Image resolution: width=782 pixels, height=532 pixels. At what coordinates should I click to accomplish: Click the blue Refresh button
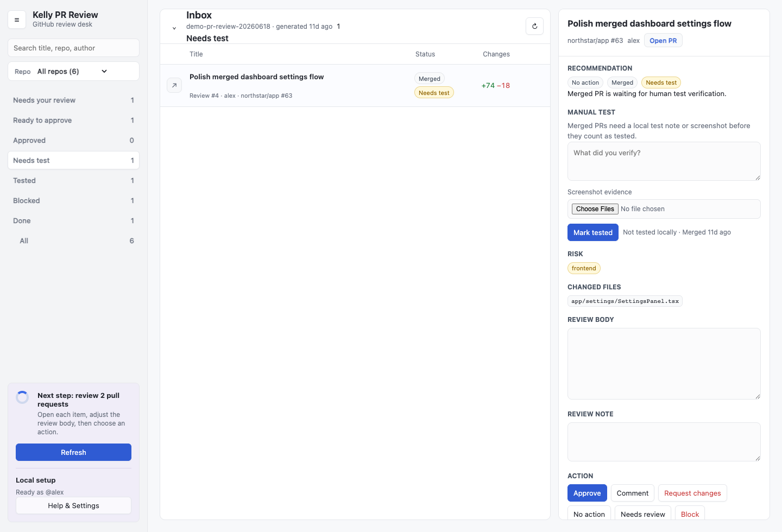[73, 452]
